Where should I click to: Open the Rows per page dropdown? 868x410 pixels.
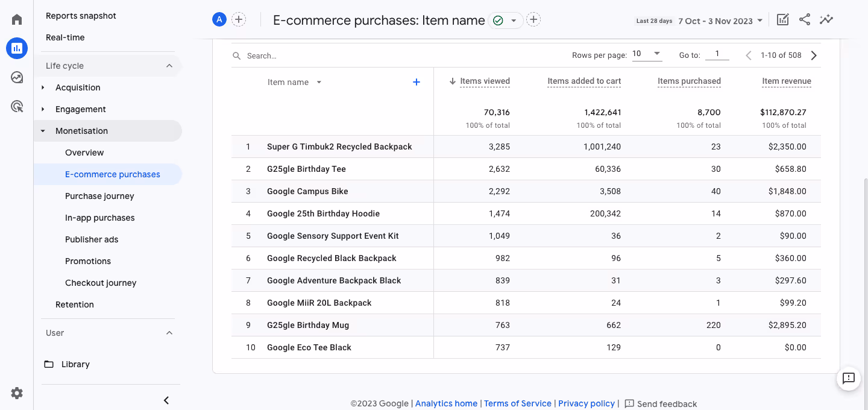click(647, 54)
